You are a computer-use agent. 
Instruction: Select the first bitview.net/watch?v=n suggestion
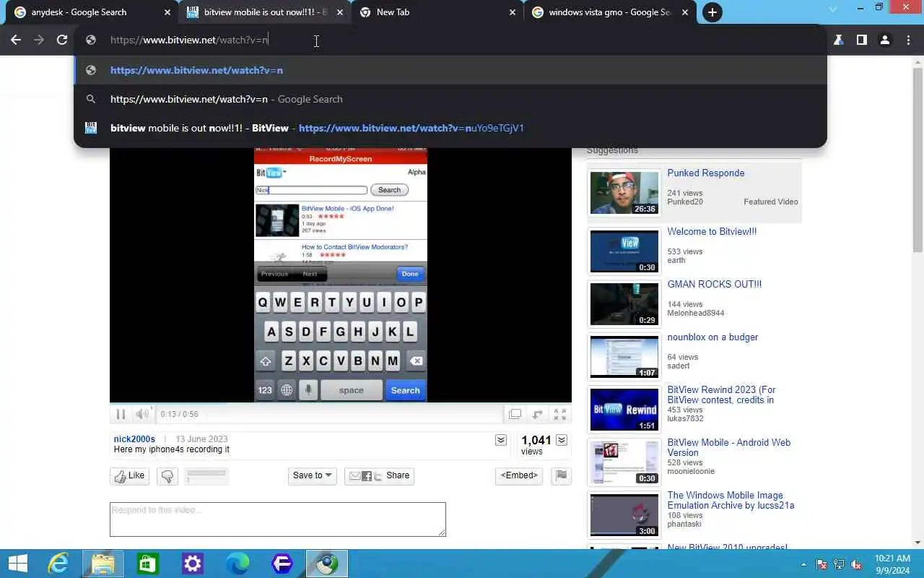[450, 70]
